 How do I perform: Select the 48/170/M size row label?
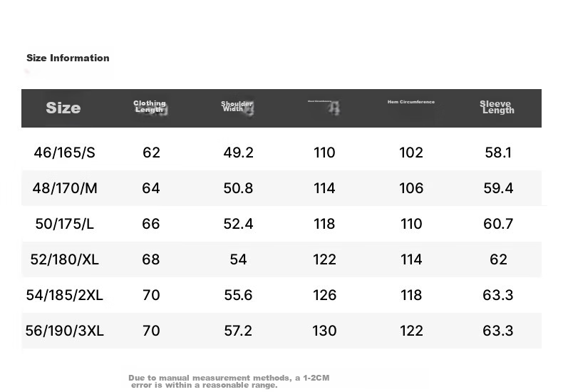point(65,188)
